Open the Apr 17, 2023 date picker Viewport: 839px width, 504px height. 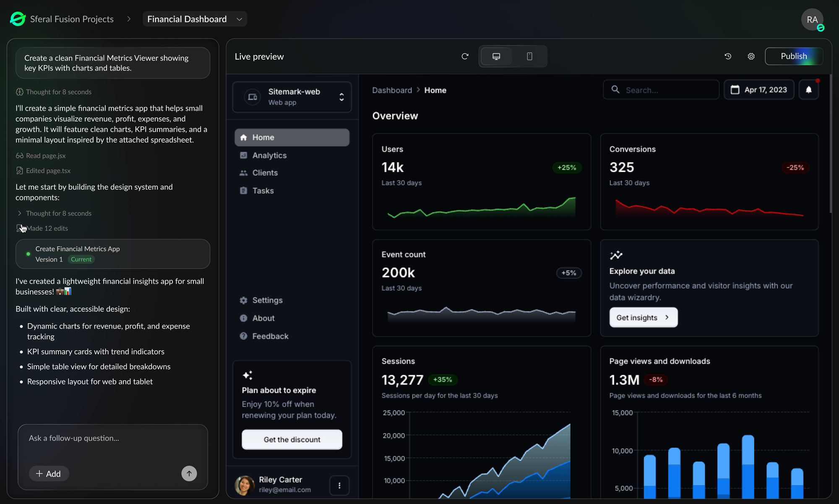tap(759, 90)
